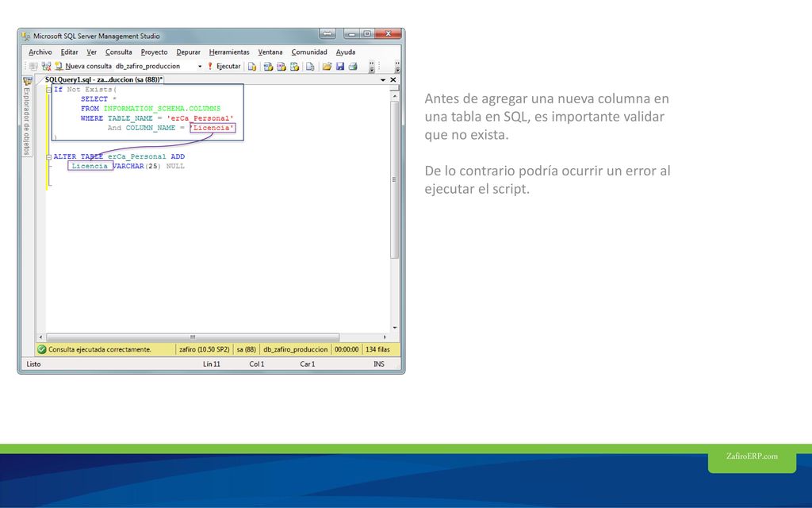Click the disconnect icon with red X
The height and width of the screenshot is (508, 812).
46,67
